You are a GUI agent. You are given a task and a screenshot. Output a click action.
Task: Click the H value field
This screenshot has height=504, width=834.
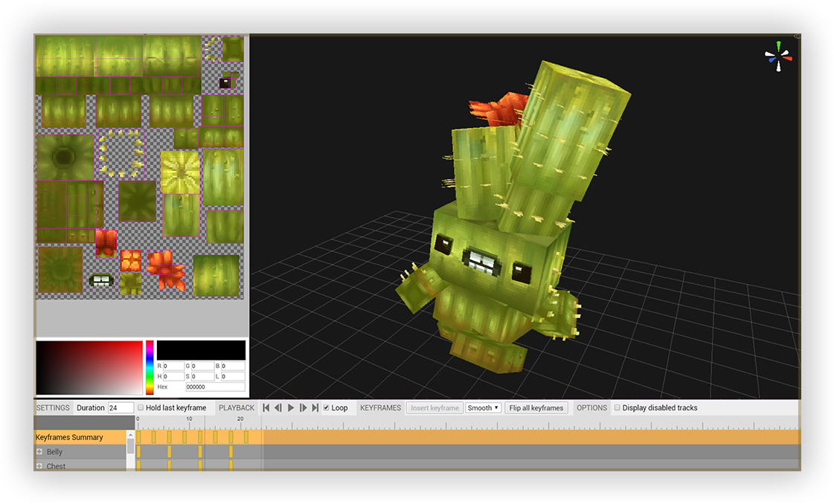click(173, 376)
